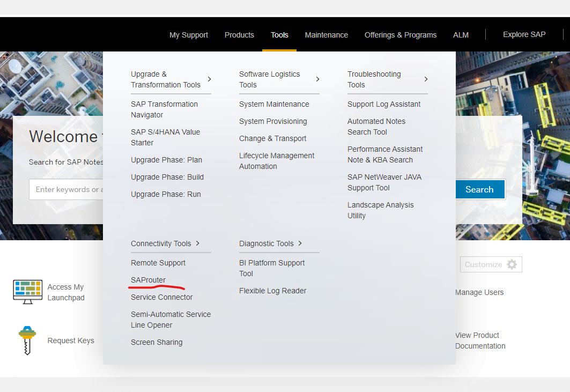The width and height of the screenshot is (570, 392).
Task: Open Flexible Log Reader
Action: [272, 291]
